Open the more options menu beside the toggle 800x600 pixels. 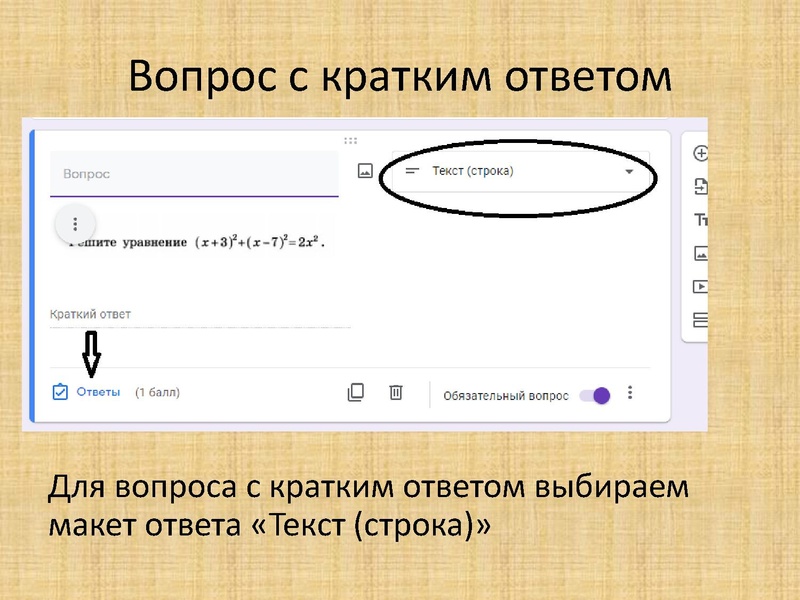[x=630, y=392]
